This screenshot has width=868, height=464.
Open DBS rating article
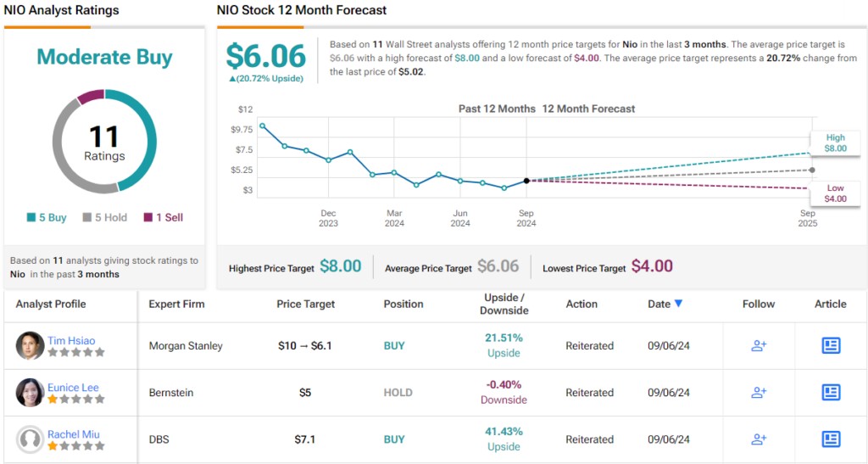(x=831, y=439)
